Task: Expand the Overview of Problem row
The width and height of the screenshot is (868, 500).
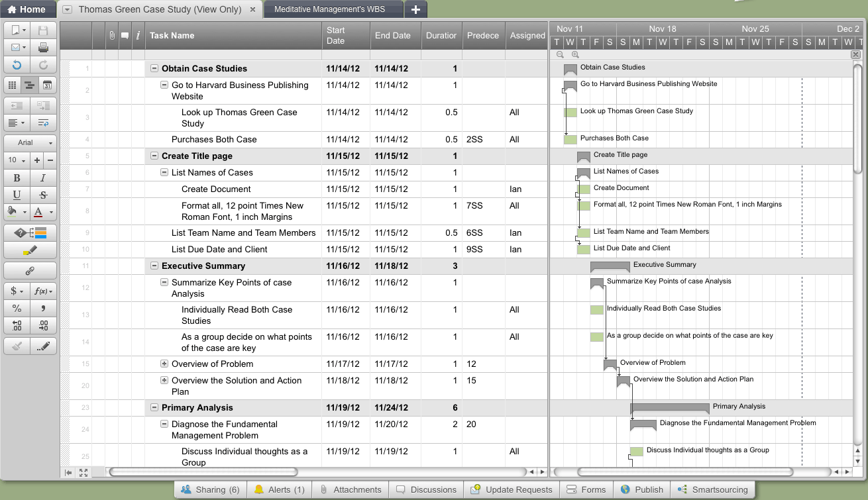Action: (164, 364)
